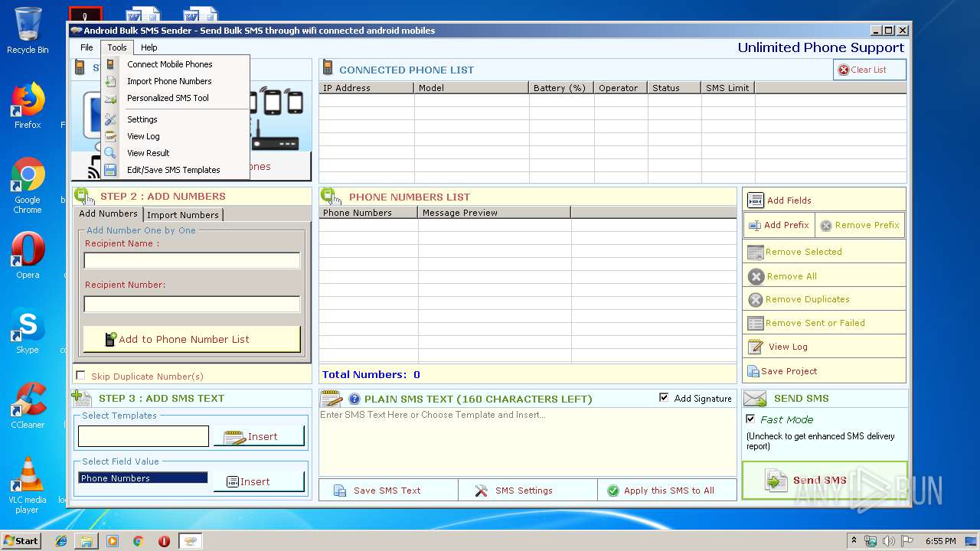Click VLC media player desktop icon
The width and height of the screenshot is (980, 551).
point(28,485)
